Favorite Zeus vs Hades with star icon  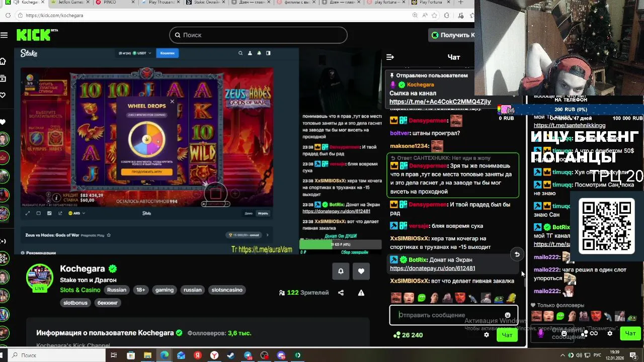pos(109,235)
